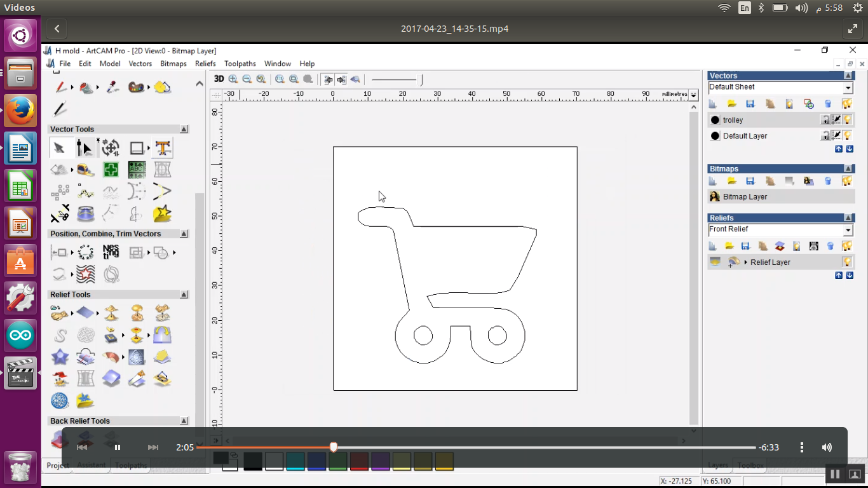Collapse the Relief Tools section
Image resolution: width=868 pixels, height=488 pixels.
point(184,295)
